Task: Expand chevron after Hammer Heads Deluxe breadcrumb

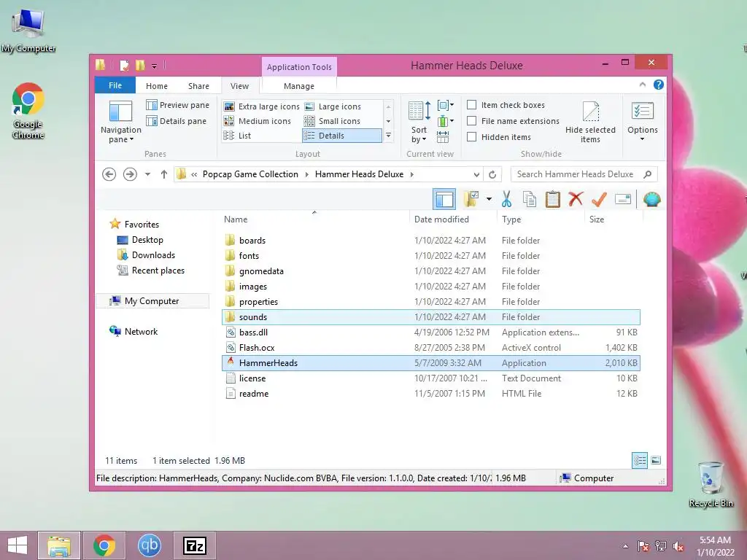Action: point(411,174)
